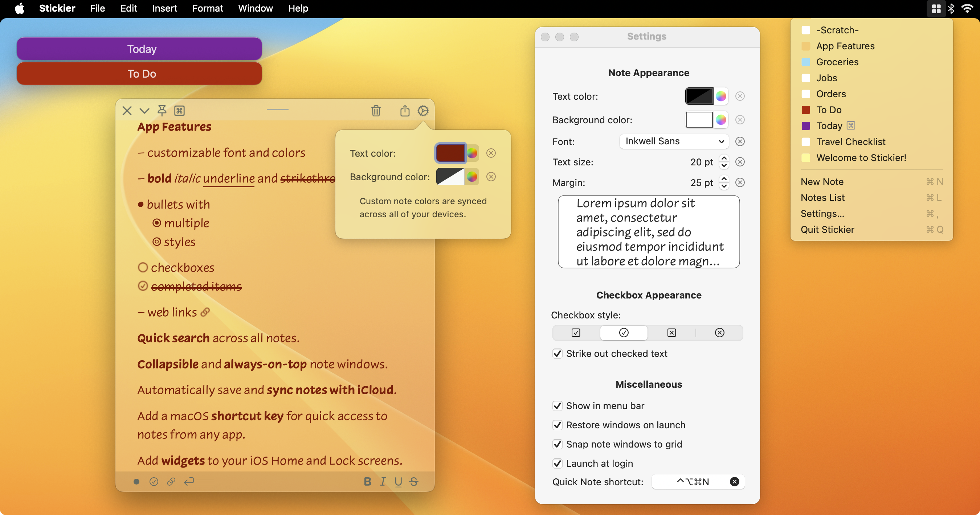Open the Insert menu

[164, 8]
